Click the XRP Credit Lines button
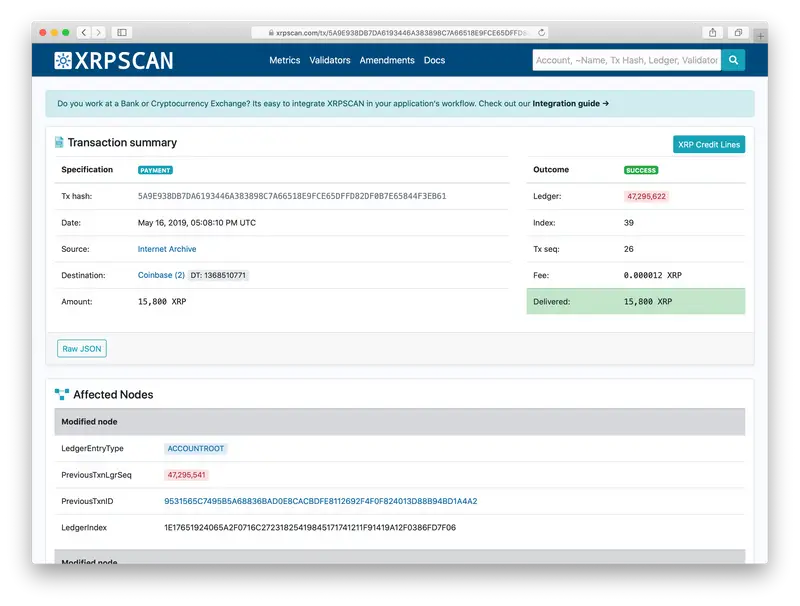 point(708,144)
